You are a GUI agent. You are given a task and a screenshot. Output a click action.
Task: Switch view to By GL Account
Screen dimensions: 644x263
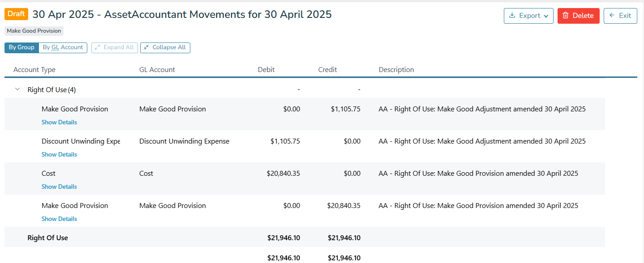click(x=63, y=47)
